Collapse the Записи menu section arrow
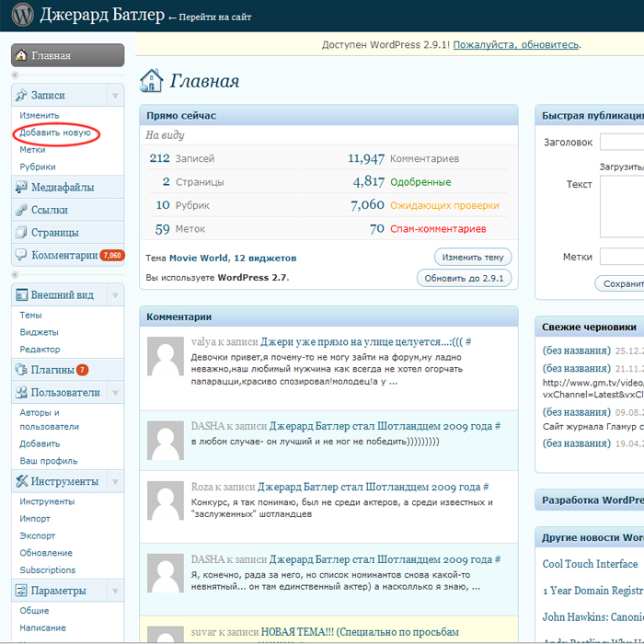 [x=114, y=95]
